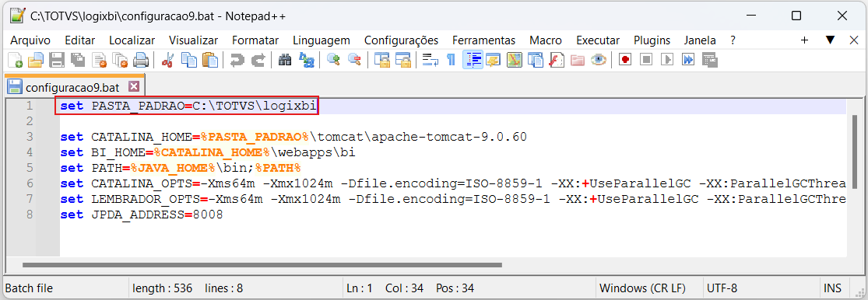The width and height of the screenshot is (868, 300).
Task: Open the Document Map icon
Action: coord(515,60)
